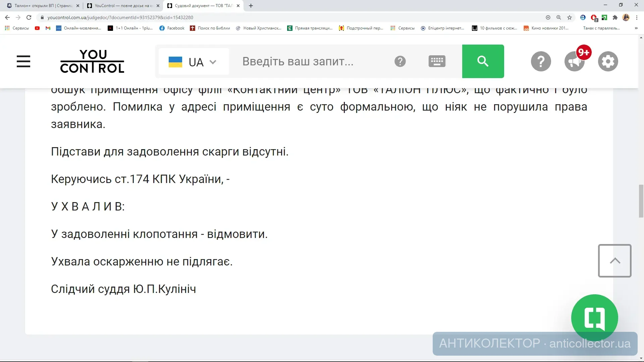Click the scroll-to-top arrow button
This screenshot has height=362, width=644.
614,261
